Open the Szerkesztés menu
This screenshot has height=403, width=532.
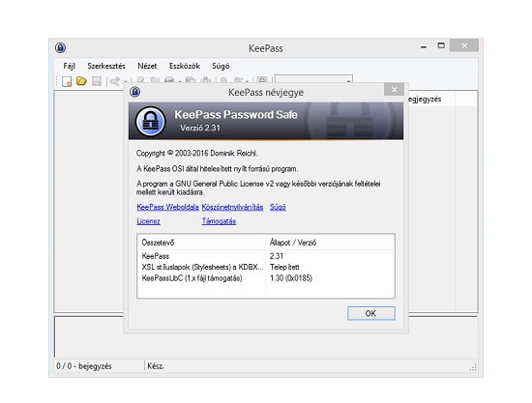[106, 66]
